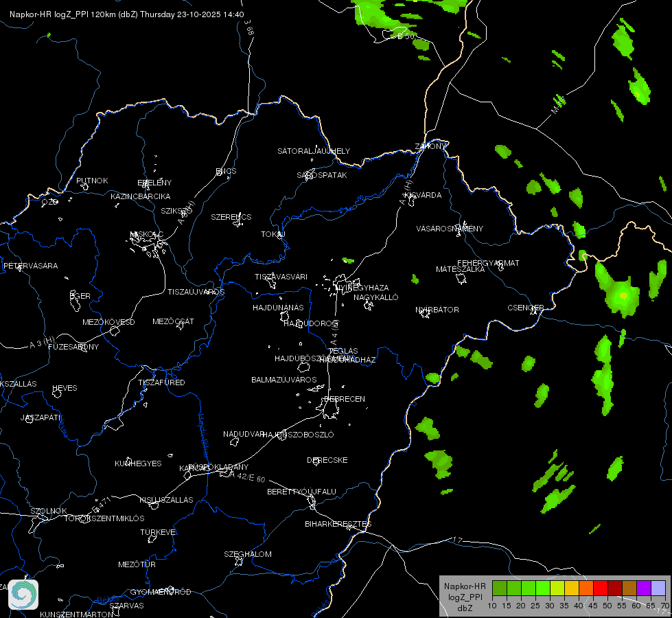This screenshot has height=618, width=672.
Task: Select the BALMAZÚJVÁROS town label
Action: 284,380
